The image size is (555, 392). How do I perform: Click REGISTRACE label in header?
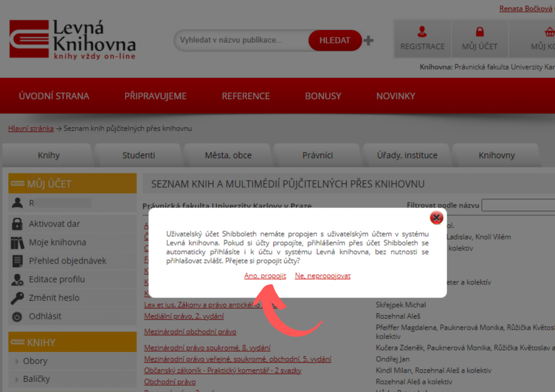[x=422, y=46]
